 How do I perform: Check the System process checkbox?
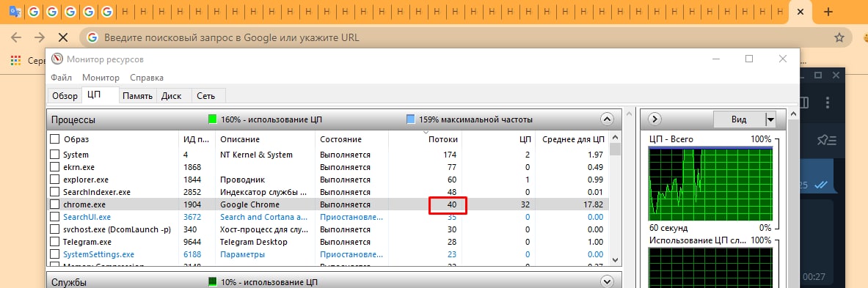pos(55,154)
